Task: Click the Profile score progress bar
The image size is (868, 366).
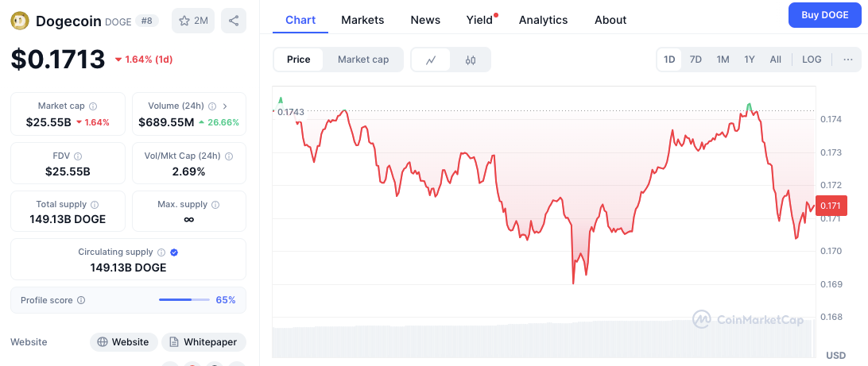Action: (x=184, y=300)
